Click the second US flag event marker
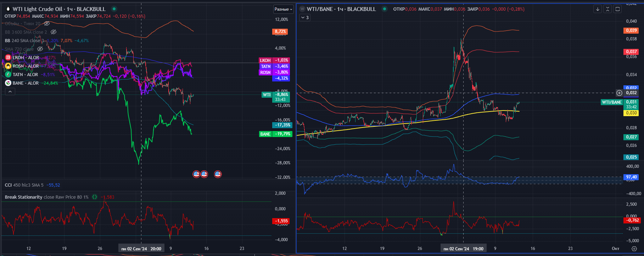This screenshot has width=644, height=256. [x=204, y=174]
